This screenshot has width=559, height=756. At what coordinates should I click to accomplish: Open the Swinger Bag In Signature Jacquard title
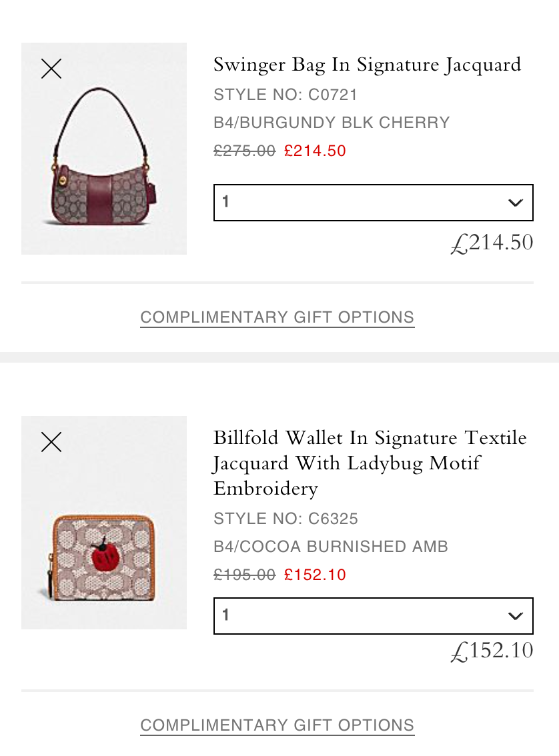coord(367,65)
